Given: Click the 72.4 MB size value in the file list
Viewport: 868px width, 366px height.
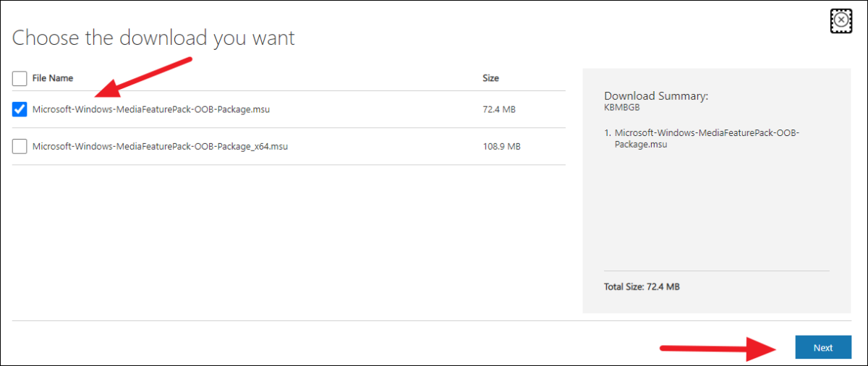Looking at the screenshot, I should (498, 109).
